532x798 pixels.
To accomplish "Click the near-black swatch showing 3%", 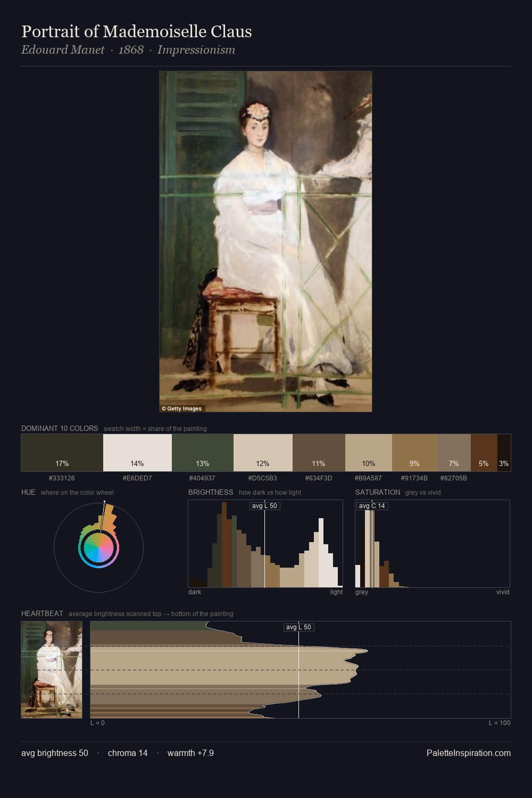I will pos(504,453).
